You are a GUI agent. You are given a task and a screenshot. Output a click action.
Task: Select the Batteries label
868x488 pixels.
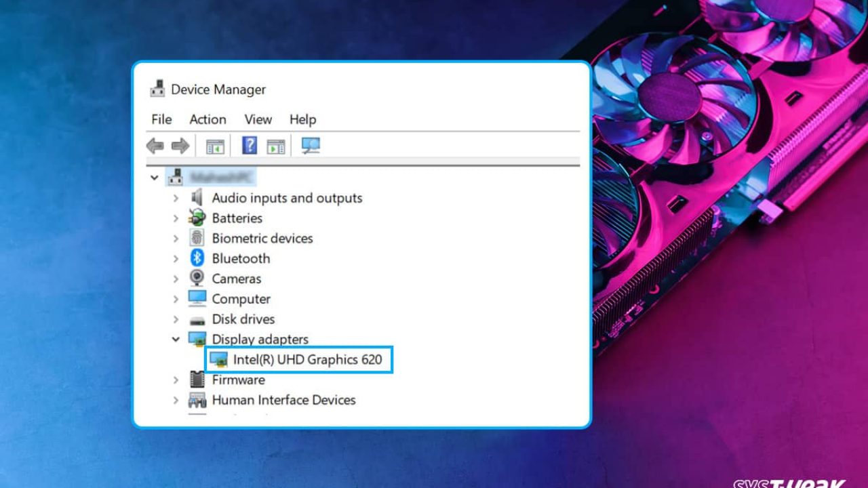pos(237,218)
